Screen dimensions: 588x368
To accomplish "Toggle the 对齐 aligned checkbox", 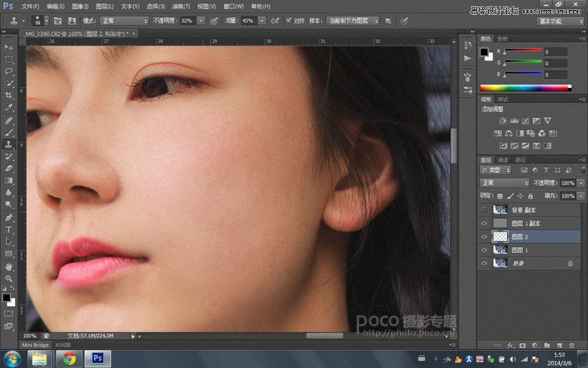I will [289, 21].
